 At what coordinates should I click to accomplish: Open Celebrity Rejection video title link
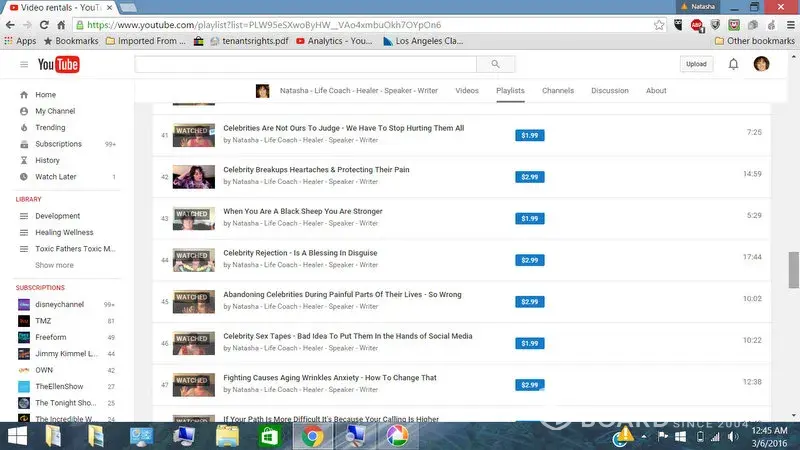[x=300, y=253]
